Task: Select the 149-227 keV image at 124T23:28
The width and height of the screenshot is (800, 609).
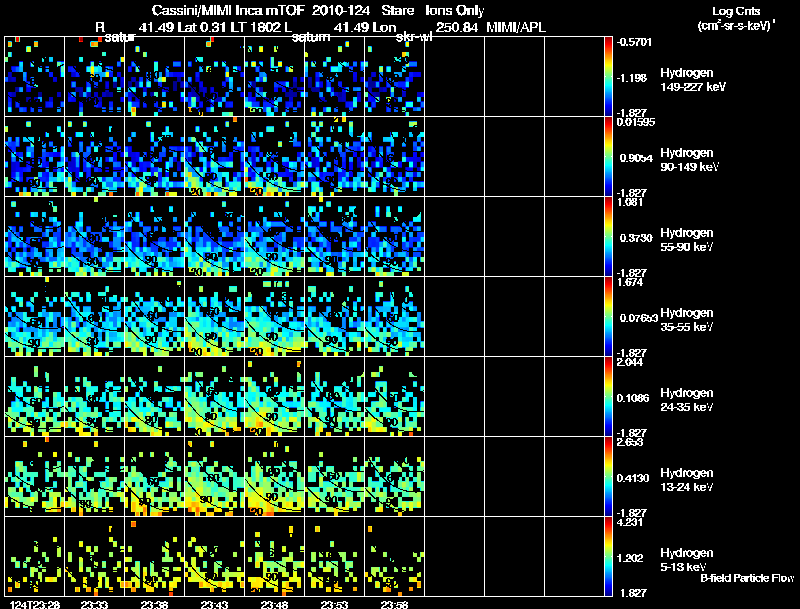Action: [35, 77]
